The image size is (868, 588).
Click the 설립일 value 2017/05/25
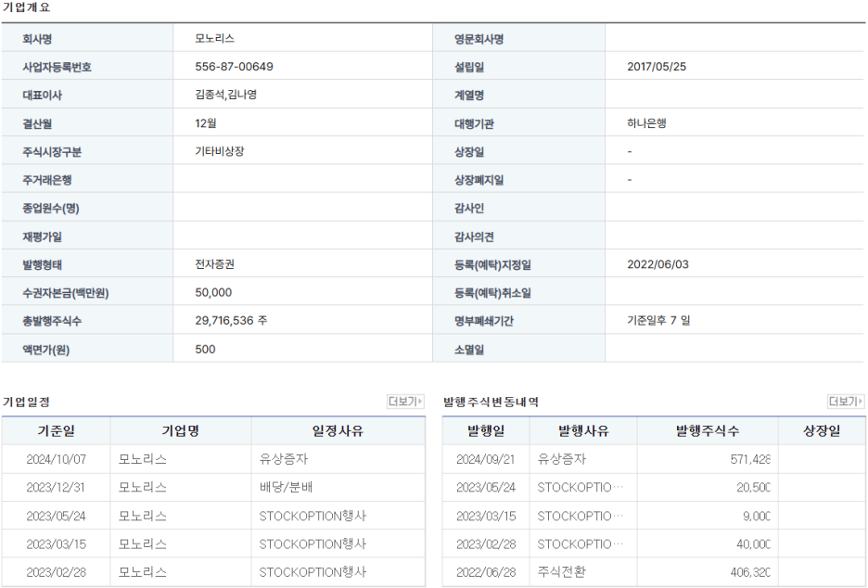(x=657, y=67)
